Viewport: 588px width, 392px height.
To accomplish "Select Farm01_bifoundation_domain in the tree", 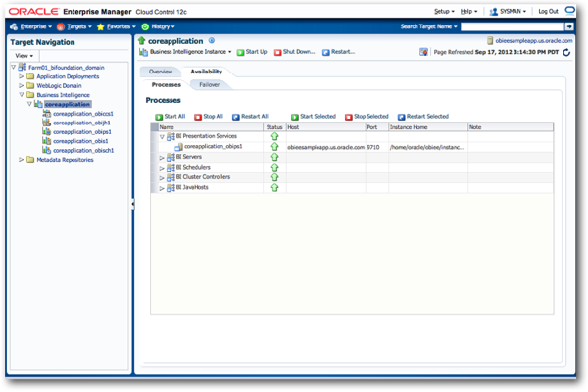I will click(67, 68).
